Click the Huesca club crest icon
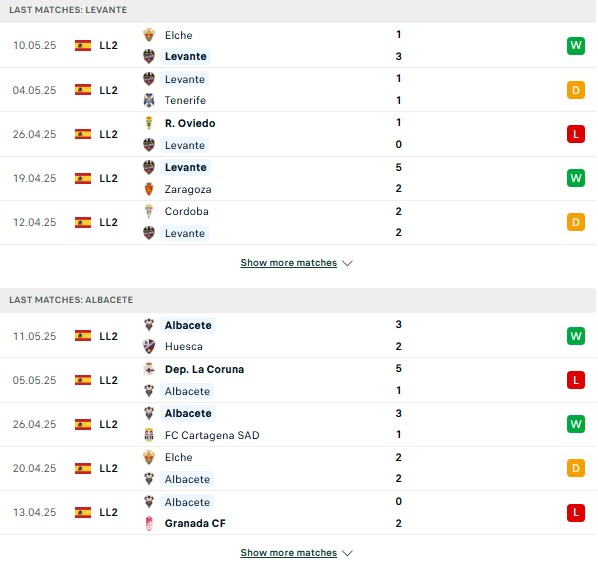Image resolution: width=598 pixels, height=565 pixels. [x=149, y=346]
